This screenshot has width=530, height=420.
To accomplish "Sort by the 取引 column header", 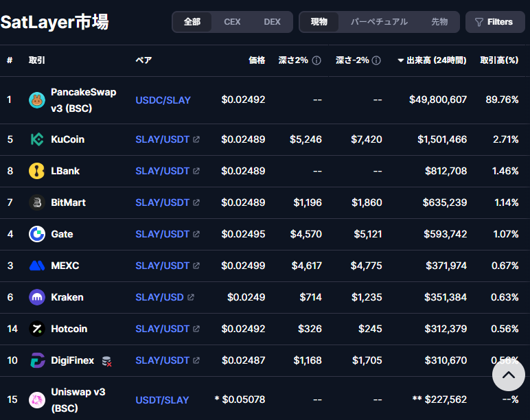I will tap(37, 60).
